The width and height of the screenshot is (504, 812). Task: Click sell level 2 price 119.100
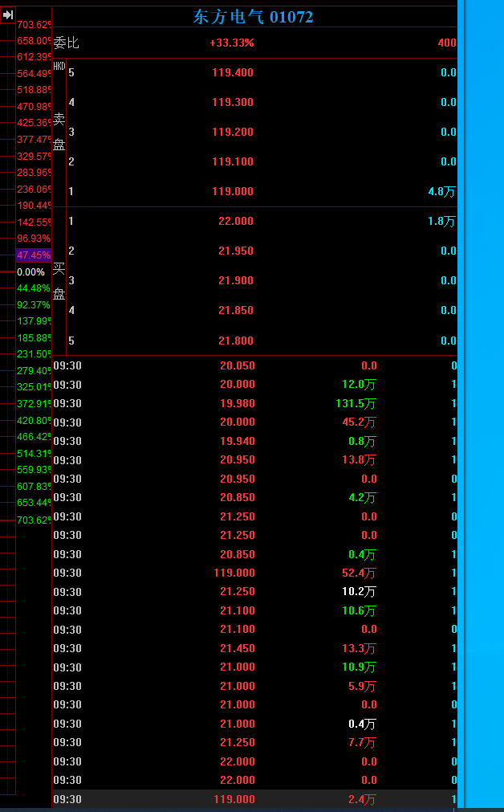(x=233, y=161)
